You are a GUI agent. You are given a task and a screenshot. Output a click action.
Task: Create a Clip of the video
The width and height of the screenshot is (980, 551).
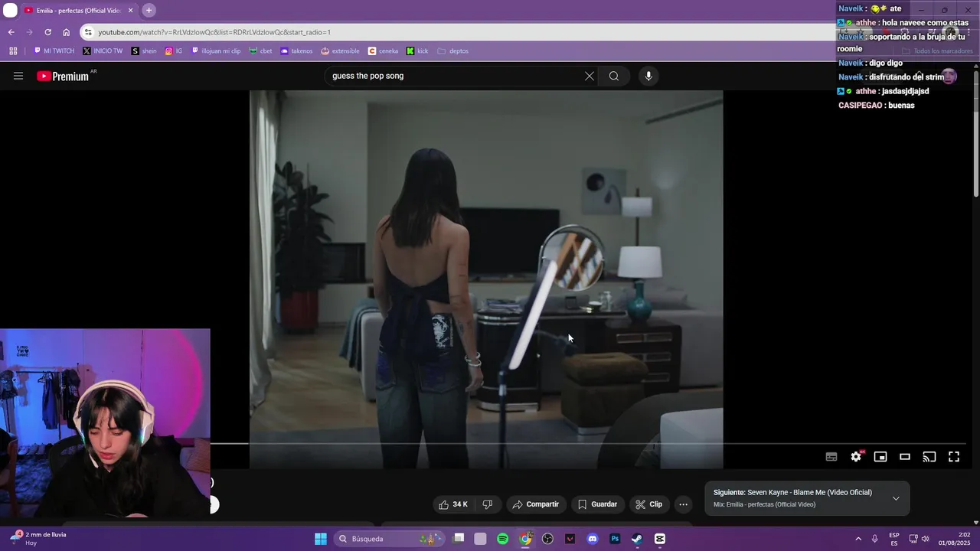(649, 504)
